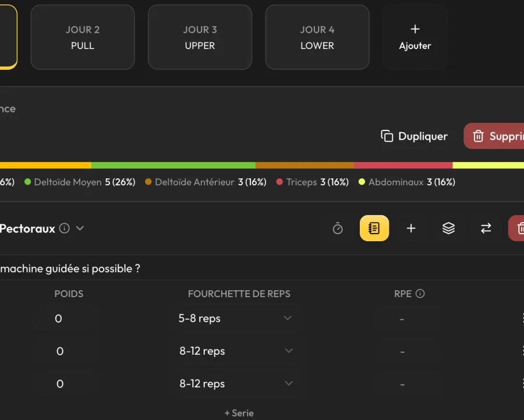The width and height of the screenshot is (524, 420).
Task: Open the Pectoraux exercise info icon
Action: coord(65,228)
